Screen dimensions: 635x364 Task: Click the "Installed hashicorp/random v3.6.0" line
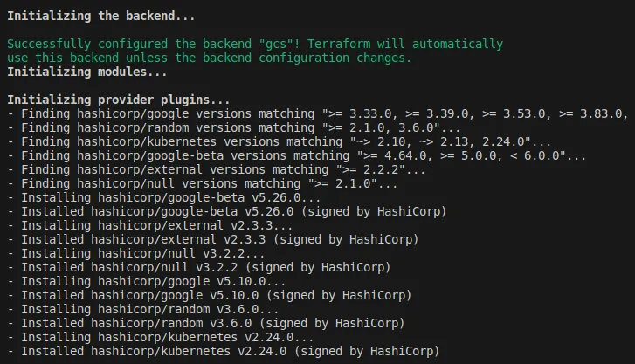click(206, 324)
